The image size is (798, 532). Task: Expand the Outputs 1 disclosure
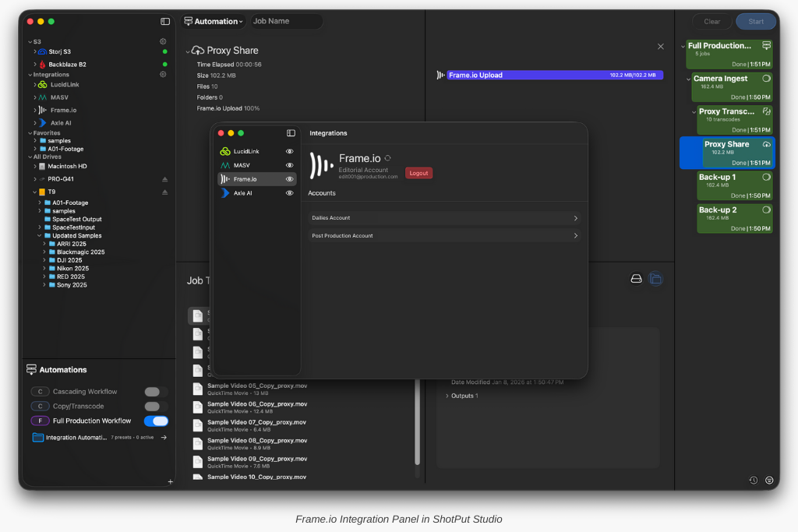[447, 396]
